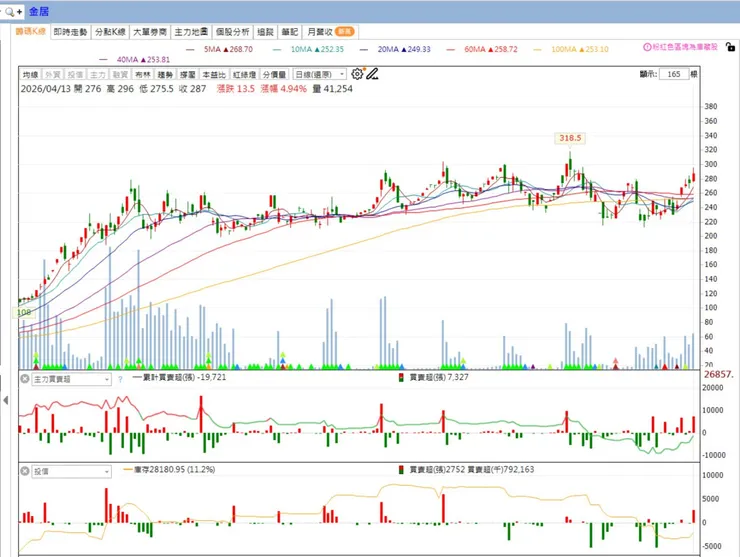
Task: Click the 100MA 253.10 legend entry
Action: pyautogui.click(x=571, y=49)
